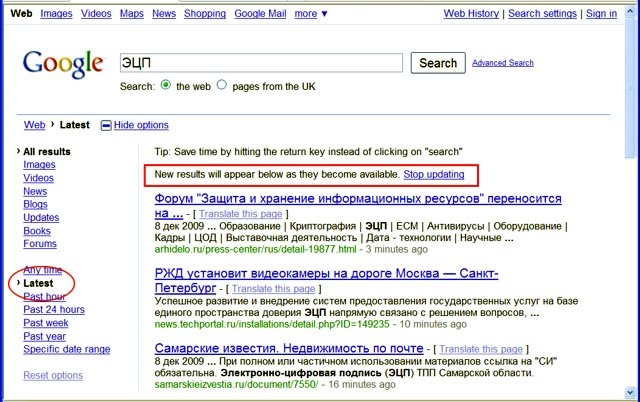Viewport: 640px width, 402px height.
Task: Click the Search button
Action: (x=438, y=63)
